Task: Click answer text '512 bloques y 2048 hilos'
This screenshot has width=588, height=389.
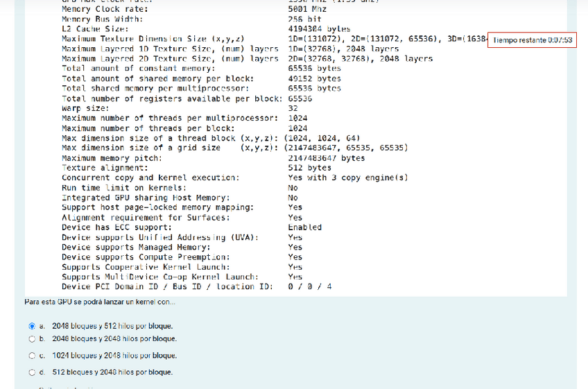Action: click(x=112, y=372)
